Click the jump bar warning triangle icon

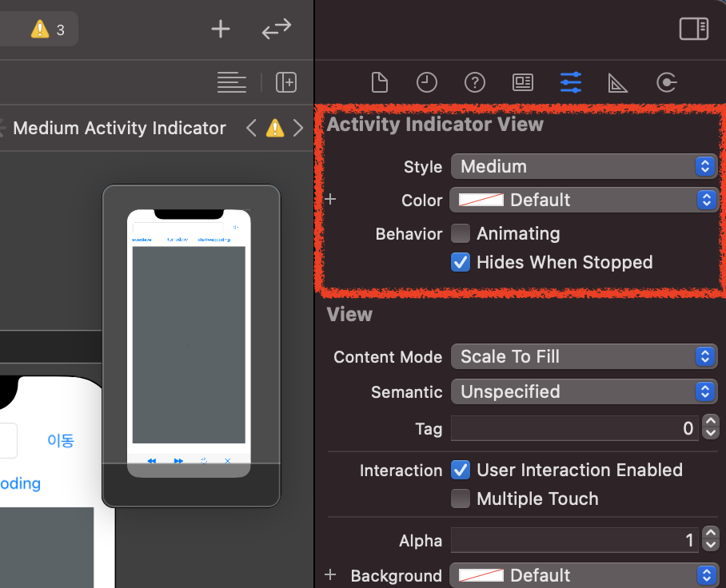point(275,128)
